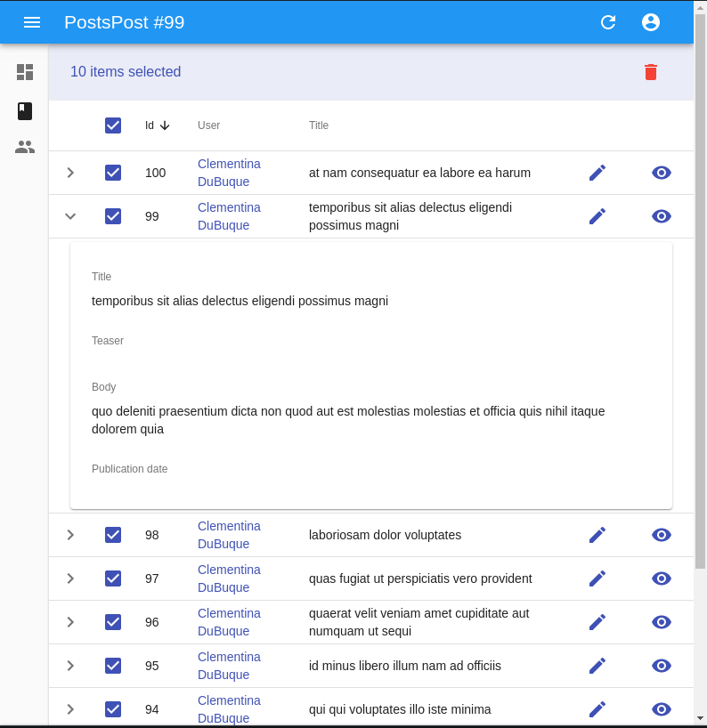Toggle the select-all checkbox in the header
707x728 pixels.
[x=113, y=125]
